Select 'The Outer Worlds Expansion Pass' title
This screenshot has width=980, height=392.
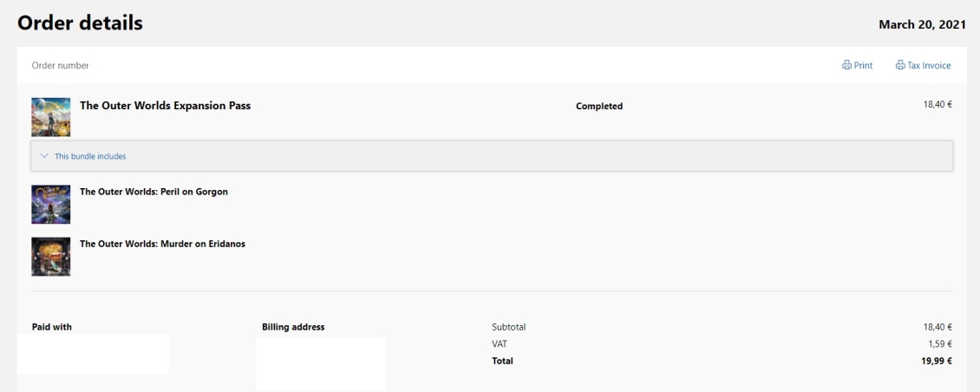(165, 106)
